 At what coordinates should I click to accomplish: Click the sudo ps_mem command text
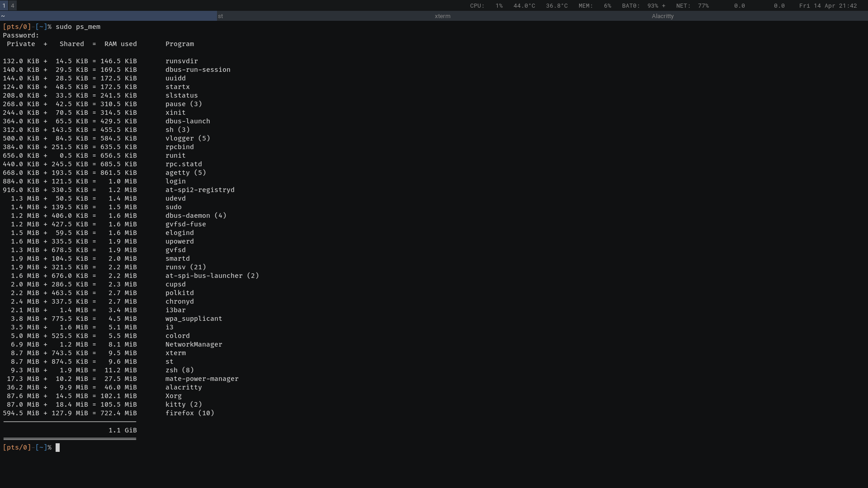(78, 27)
